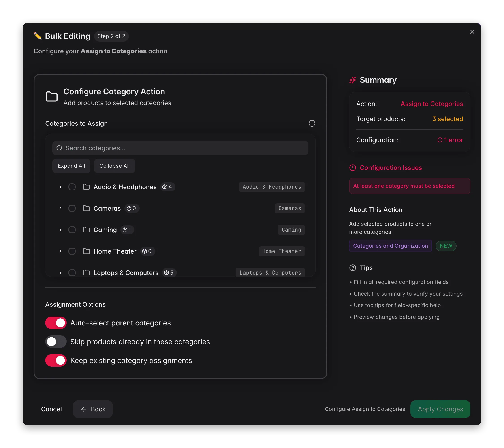Viewport: 504px width, 448px height.
Task: Click the Gaming path tag on right
Action: pyautogui.click(x=291, y=230)
